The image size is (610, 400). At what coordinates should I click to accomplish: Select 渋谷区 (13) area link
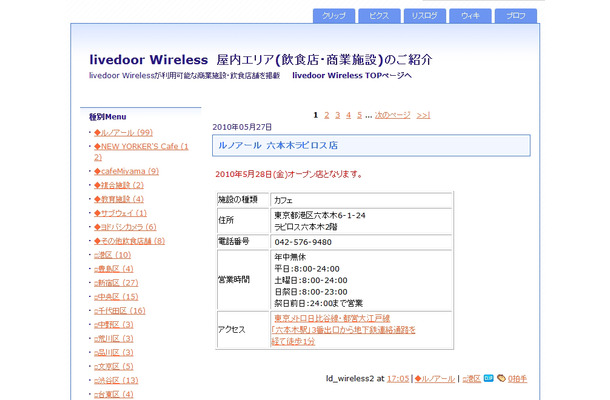pos(116,381)
